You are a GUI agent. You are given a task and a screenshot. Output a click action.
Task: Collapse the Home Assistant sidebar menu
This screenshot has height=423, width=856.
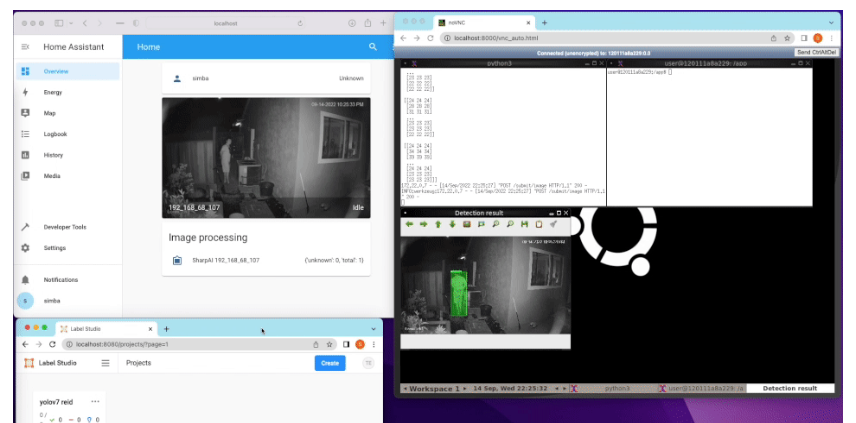pos(25,47)
